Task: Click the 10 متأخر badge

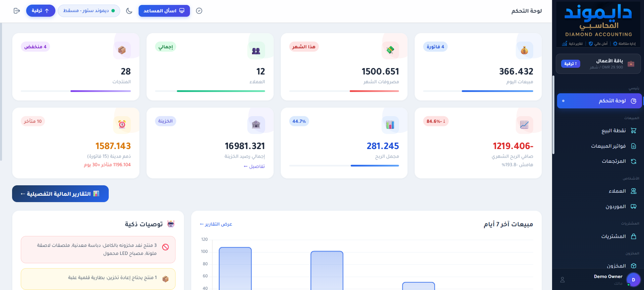Action: (x=33, y=121)
